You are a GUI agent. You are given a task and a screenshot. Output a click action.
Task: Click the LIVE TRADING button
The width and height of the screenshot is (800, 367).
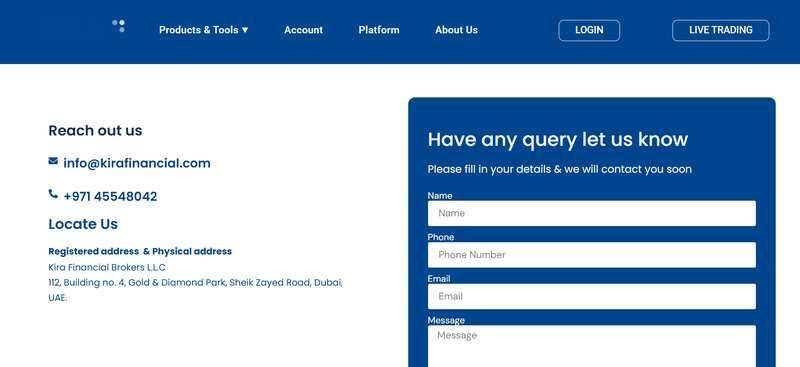(720, 30)
